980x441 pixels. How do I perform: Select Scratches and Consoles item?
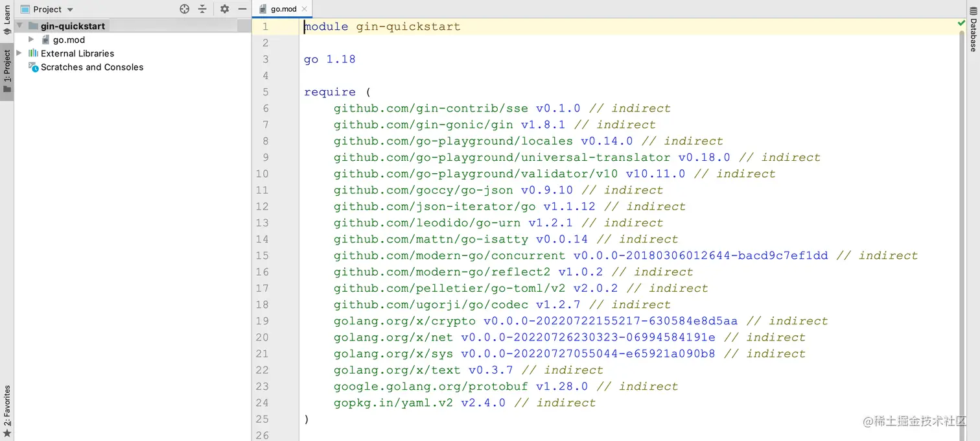[92, 67]
